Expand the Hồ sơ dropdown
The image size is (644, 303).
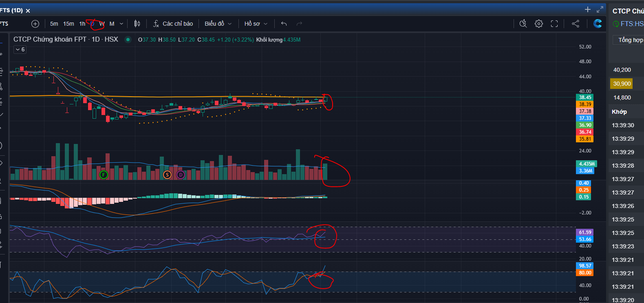(256, 24)
